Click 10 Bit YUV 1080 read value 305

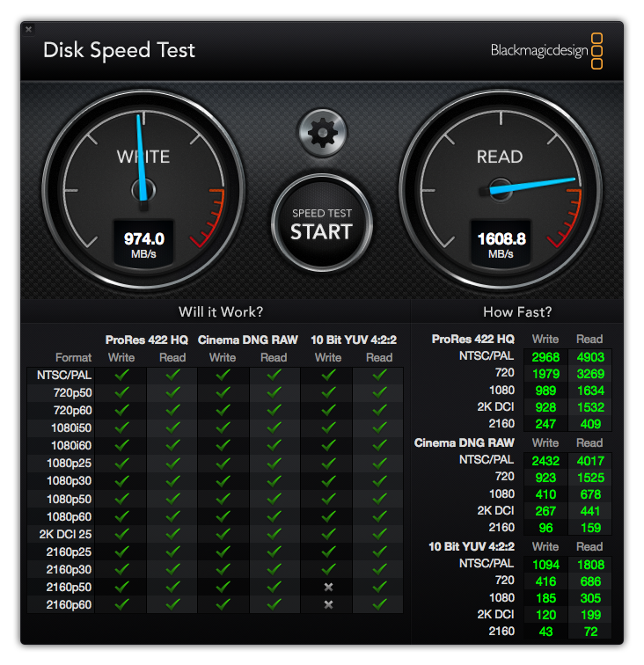click(x=590, y=598)
